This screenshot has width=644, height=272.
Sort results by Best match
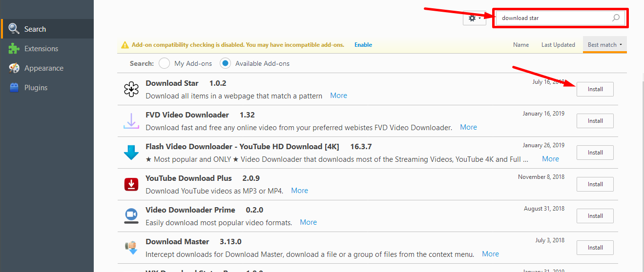tap(605, 45)
